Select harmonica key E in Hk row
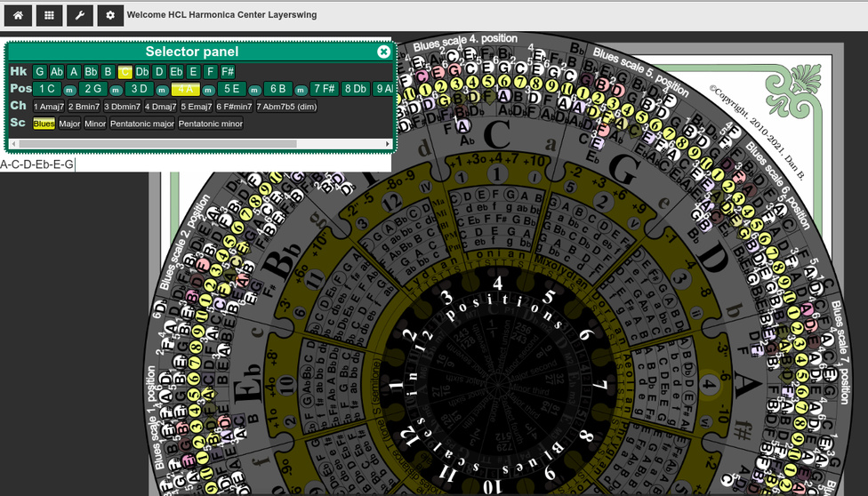This screenshot has width=868, height=496. pyautogui.click(x=193, y=72)
